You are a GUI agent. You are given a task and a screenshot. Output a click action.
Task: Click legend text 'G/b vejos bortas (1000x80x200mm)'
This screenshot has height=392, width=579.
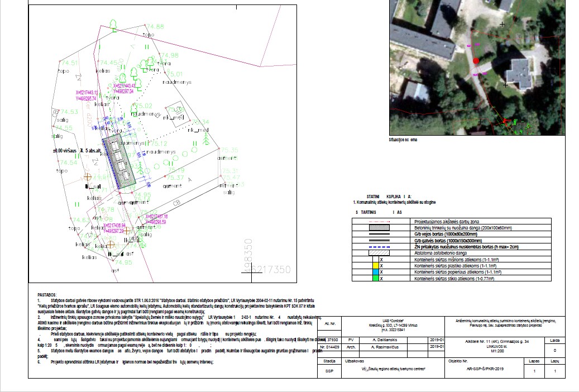446,234
